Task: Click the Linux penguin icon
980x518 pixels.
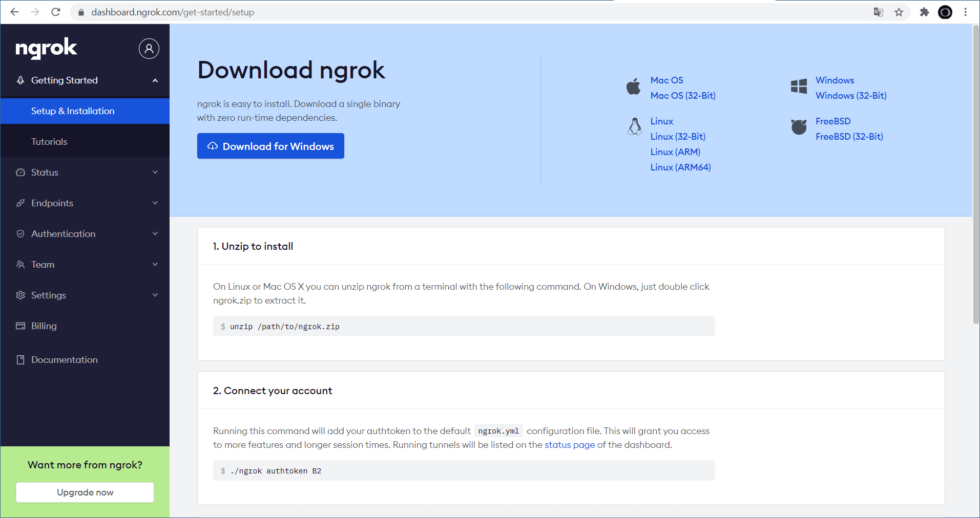Action: [634, 126]
